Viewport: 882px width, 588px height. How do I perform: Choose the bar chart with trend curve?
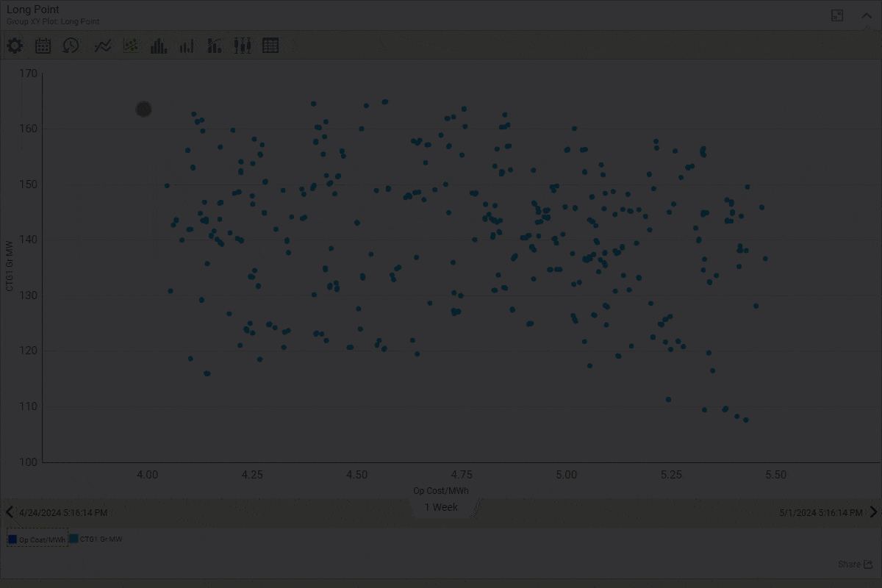pos(215,46)
